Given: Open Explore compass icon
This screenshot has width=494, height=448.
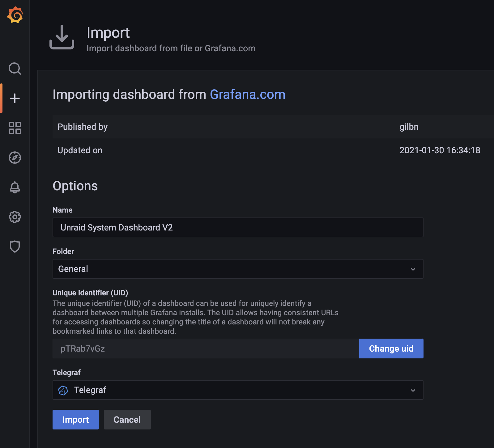Looking at the screenshot, I should pos(15,158).
